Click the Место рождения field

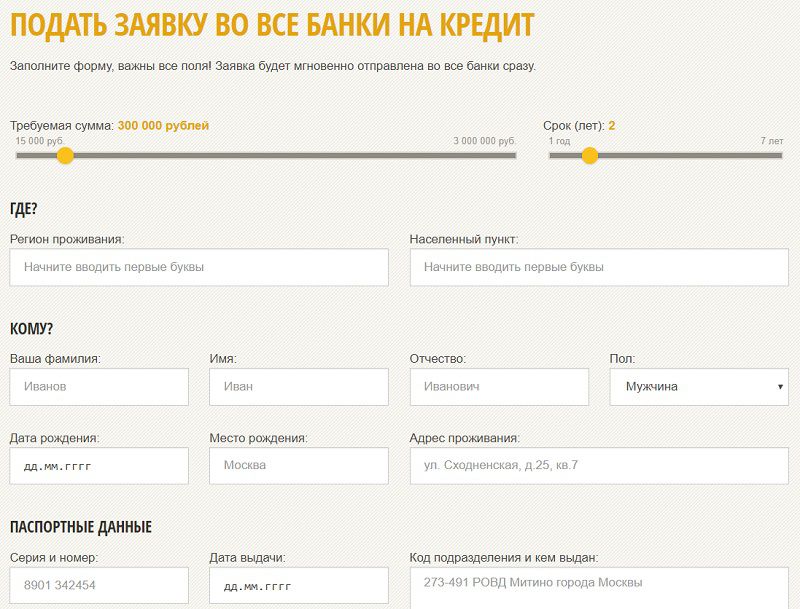[299, 466]
